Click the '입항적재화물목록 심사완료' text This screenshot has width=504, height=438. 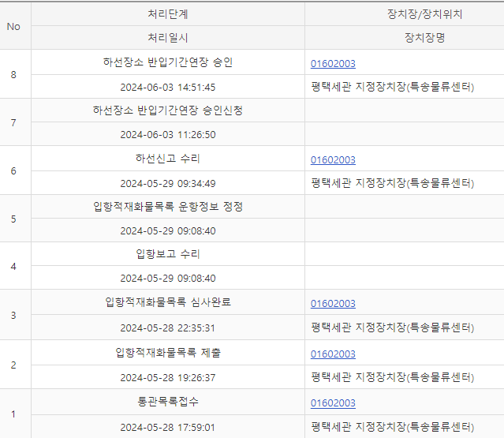pyautogui.click(x=168, y=301)
